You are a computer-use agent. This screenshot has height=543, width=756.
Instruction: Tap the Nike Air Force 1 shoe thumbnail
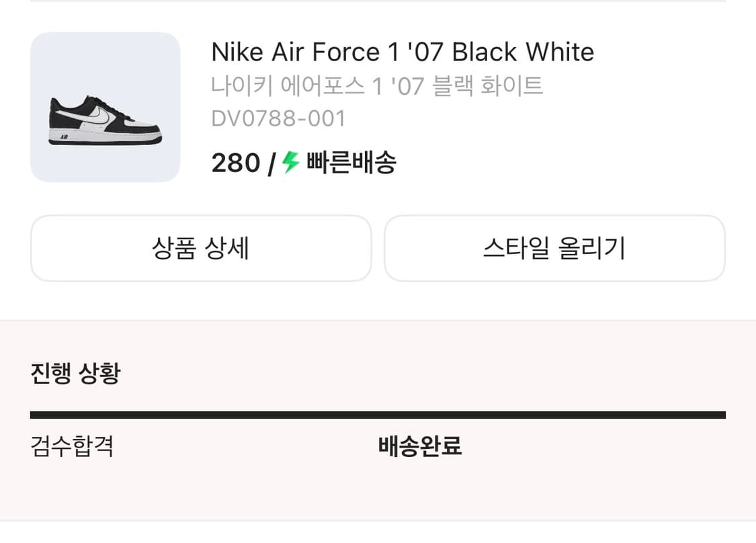point(105,106)
